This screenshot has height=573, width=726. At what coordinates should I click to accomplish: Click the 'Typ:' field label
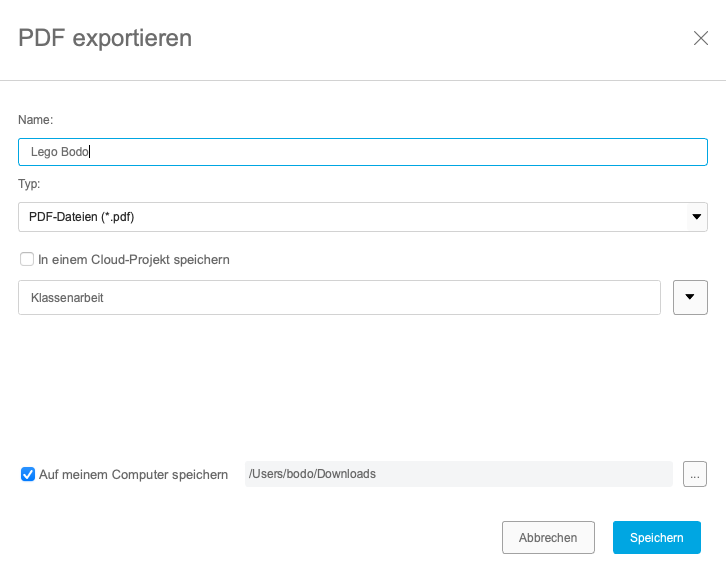(29, 185)
